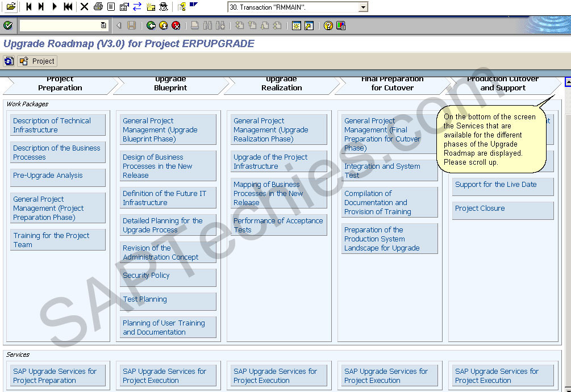Open the lined document page icon

[111, 6]
